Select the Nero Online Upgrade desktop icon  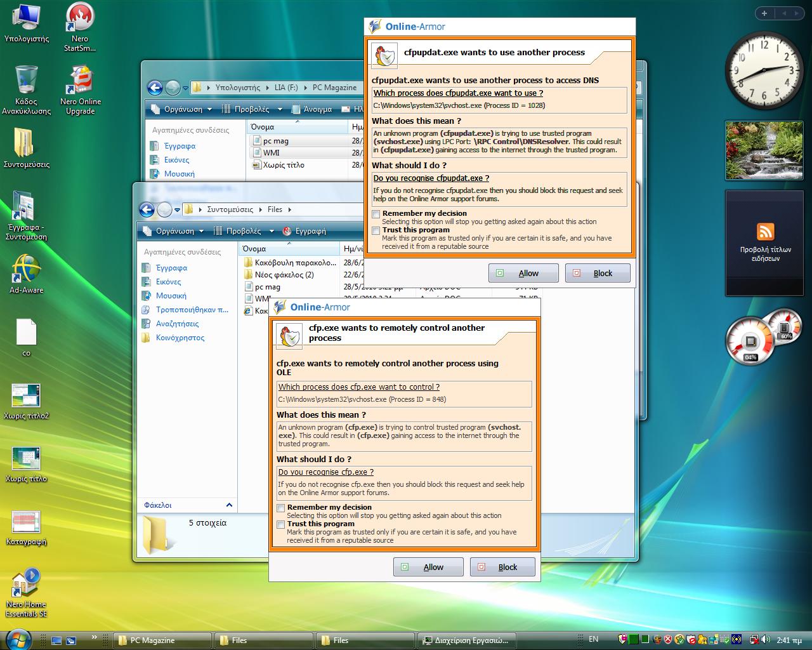pos(81,90)
